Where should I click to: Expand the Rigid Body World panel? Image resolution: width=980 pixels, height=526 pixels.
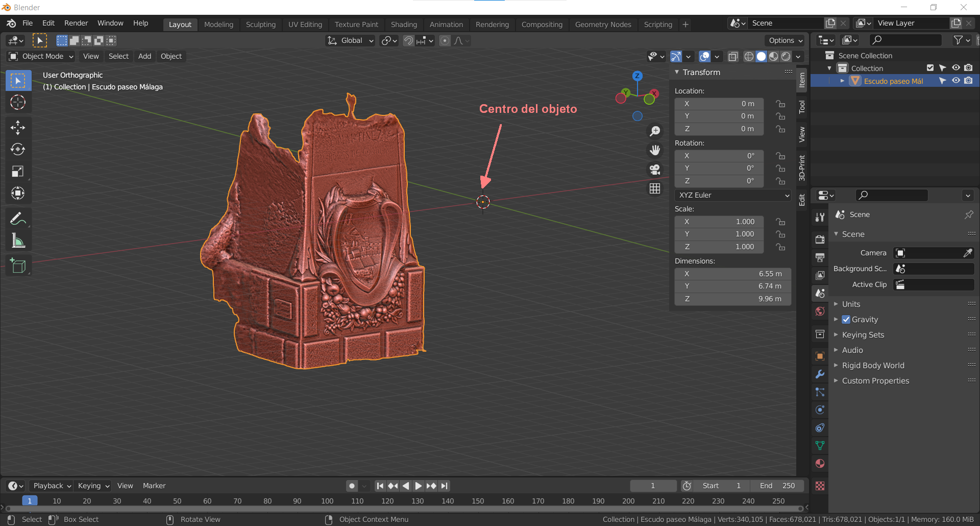(x=873, y=366)
